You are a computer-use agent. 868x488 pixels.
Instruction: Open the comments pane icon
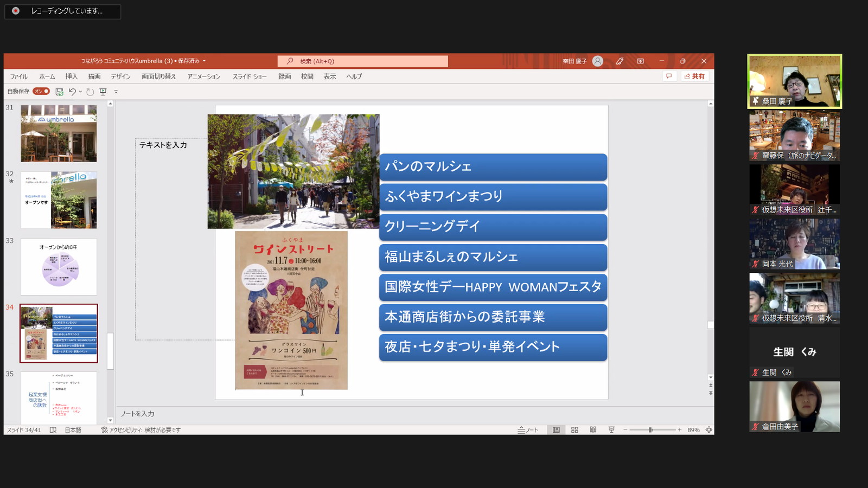click(x=669, y=76)
